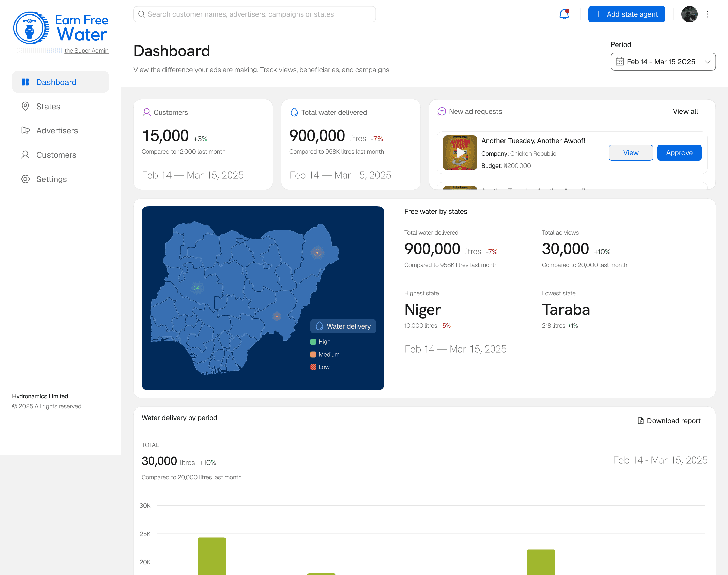The width and height of the screenshot is (728, 575).
Task: Open Settings from the sidebar
Action: tap(52, 179)
